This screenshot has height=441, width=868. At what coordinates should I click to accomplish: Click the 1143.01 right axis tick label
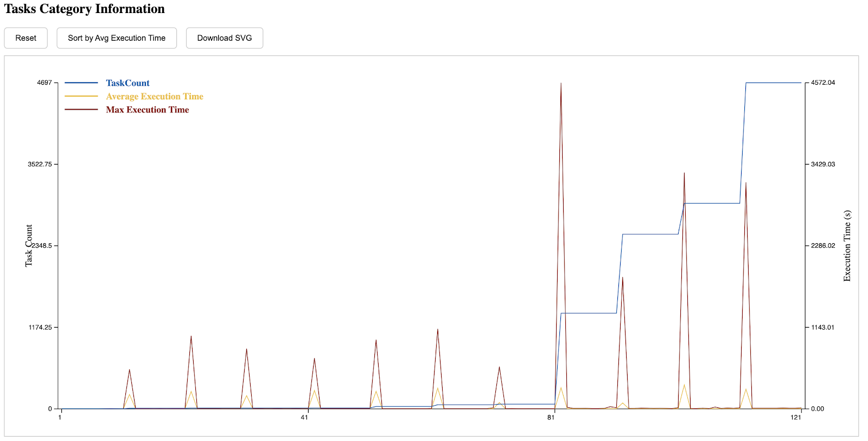pyautogui.click(x=823, y=327)
